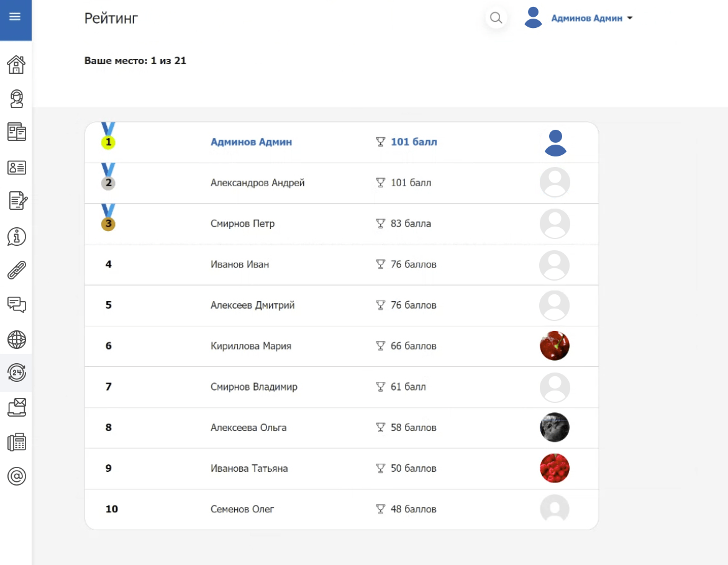Click the document edit pencil icon
Image resolution: width=728 pixels, height=565 pixels.
(16, 201)
